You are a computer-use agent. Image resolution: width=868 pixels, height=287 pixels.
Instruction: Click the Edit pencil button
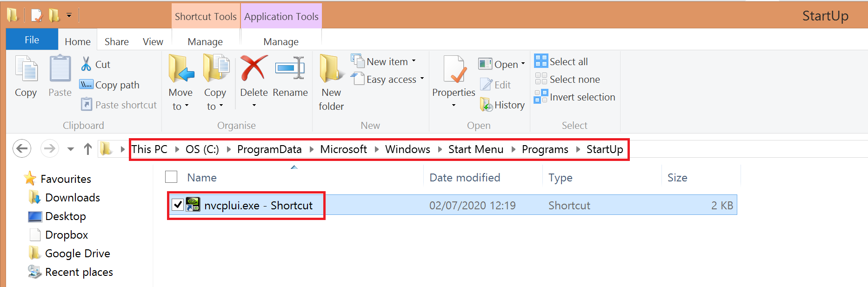tap(496, 85)
